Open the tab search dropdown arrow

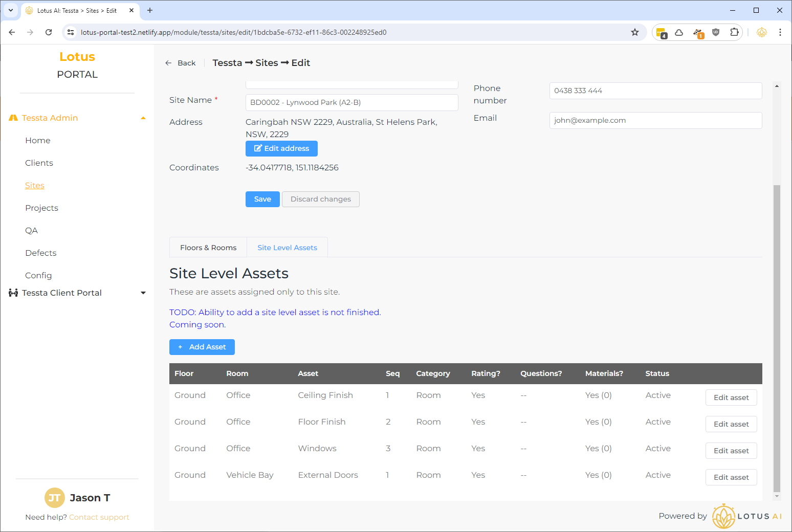(11, 10)
